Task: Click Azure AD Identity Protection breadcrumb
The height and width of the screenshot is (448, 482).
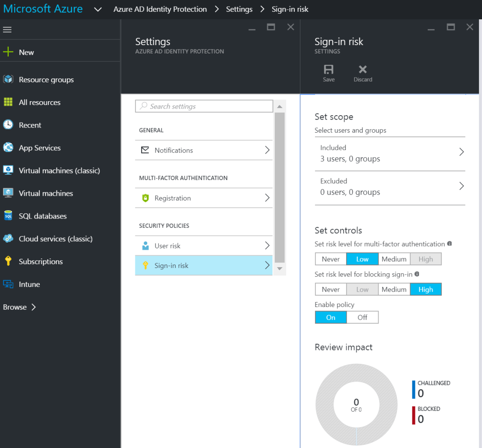Action: coord(160,9)
